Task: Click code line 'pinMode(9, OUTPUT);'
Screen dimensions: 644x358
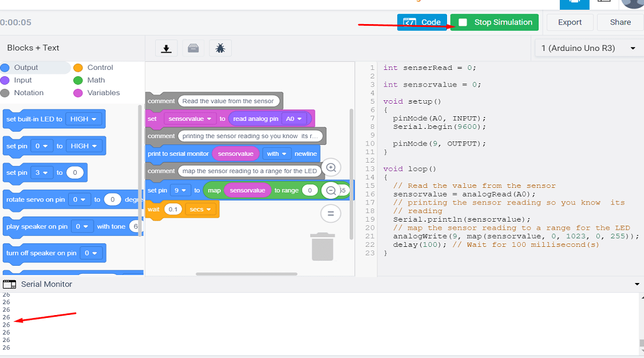Action: 440,143
